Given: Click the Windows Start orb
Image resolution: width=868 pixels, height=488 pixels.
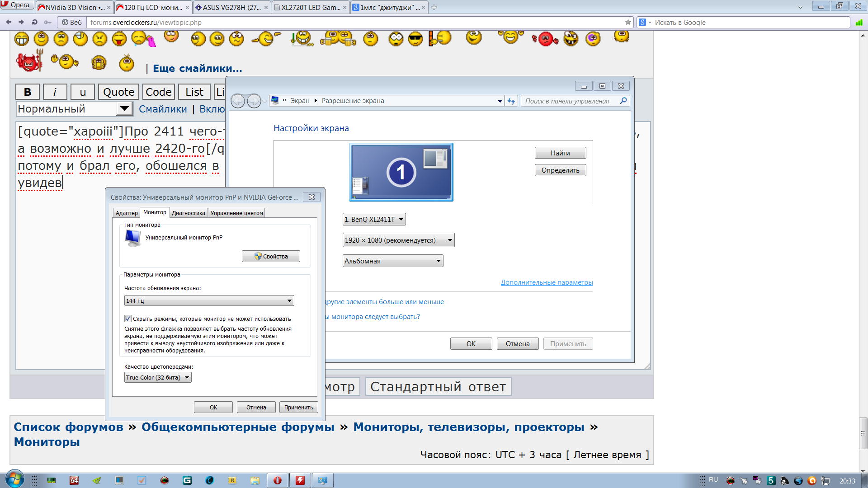Looking at the screenshot, I should click(14, 479).
